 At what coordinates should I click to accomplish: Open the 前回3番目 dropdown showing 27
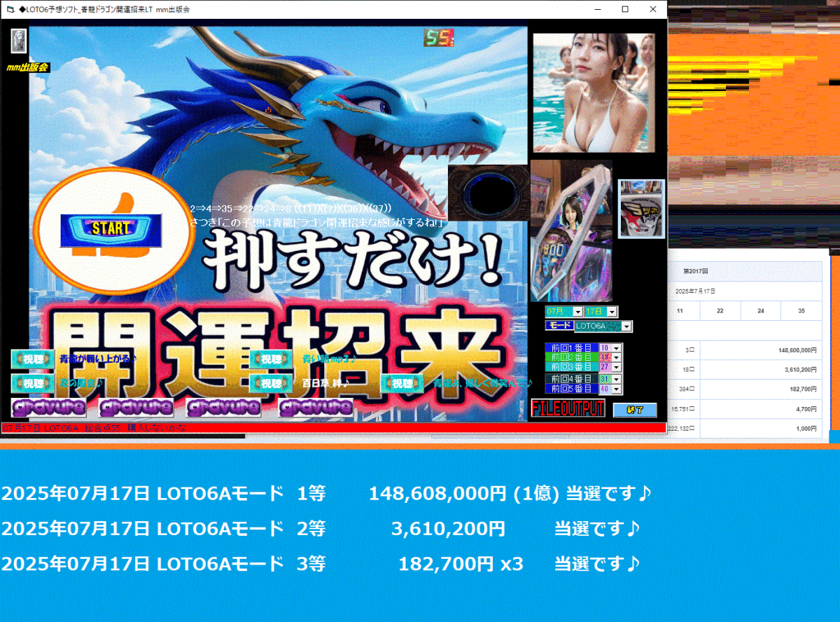pyautogui.click(x=617, y=367)
